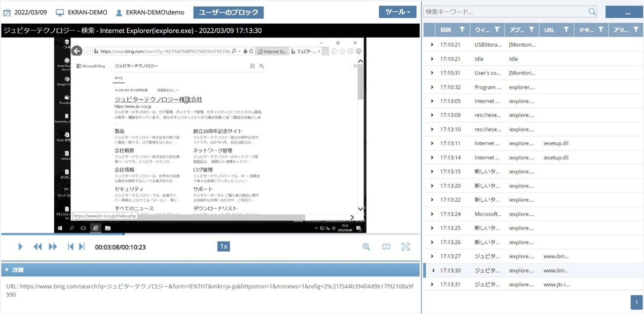Select the 17:13:15 新しいタ... row
The width and height of the screenshot is (644, 314).
[533, 172]
